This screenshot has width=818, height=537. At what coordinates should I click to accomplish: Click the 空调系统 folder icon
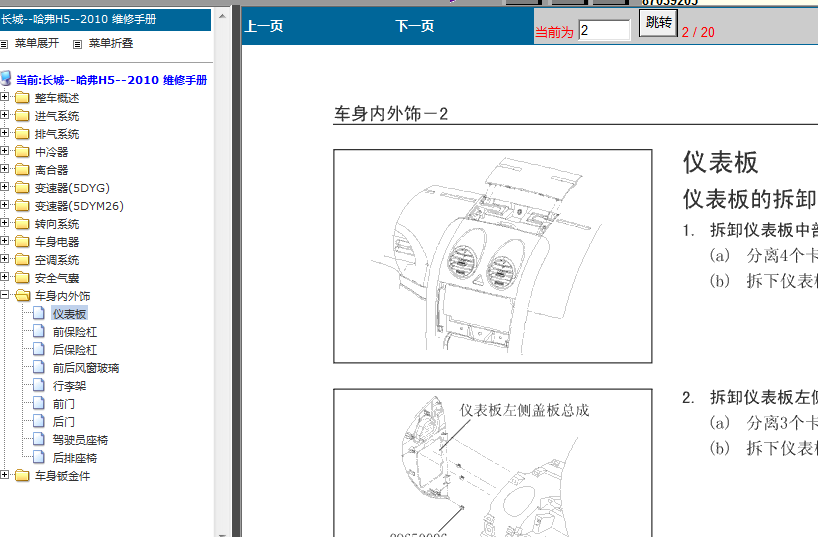(22, 259)
